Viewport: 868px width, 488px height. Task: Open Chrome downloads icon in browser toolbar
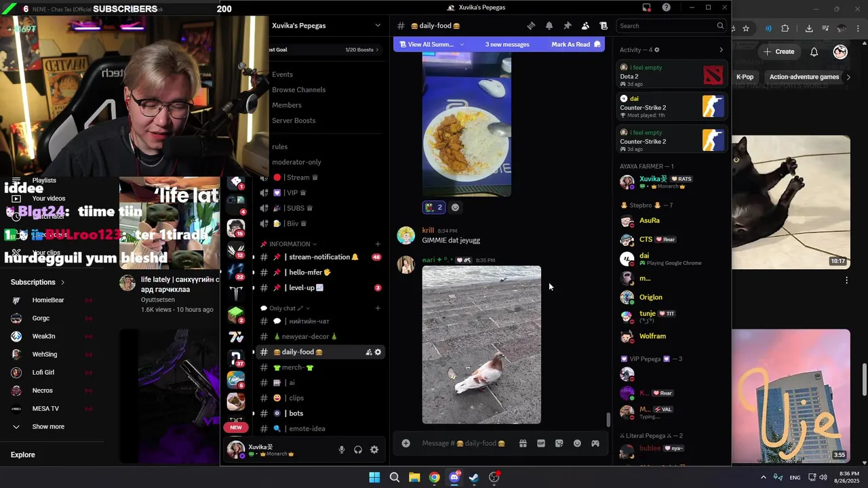click(809, 28)
